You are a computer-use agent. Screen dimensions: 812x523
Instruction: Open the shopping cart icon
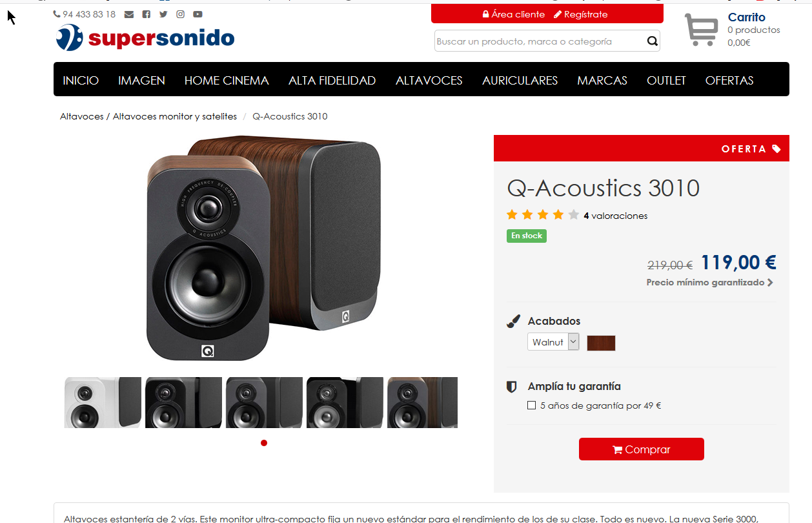[702, 30]
